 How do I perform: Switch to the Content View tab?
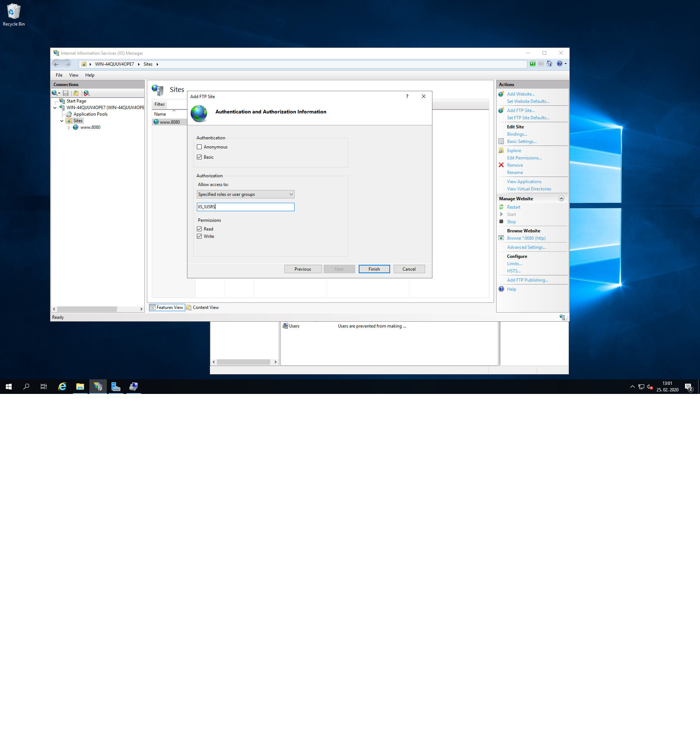pyautogui.click(x=203, y=308)
